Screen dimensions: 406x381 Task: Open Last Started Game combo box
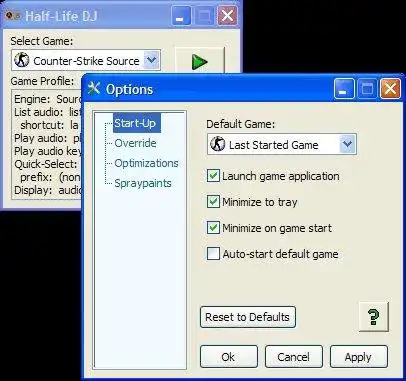click(282, 144)
